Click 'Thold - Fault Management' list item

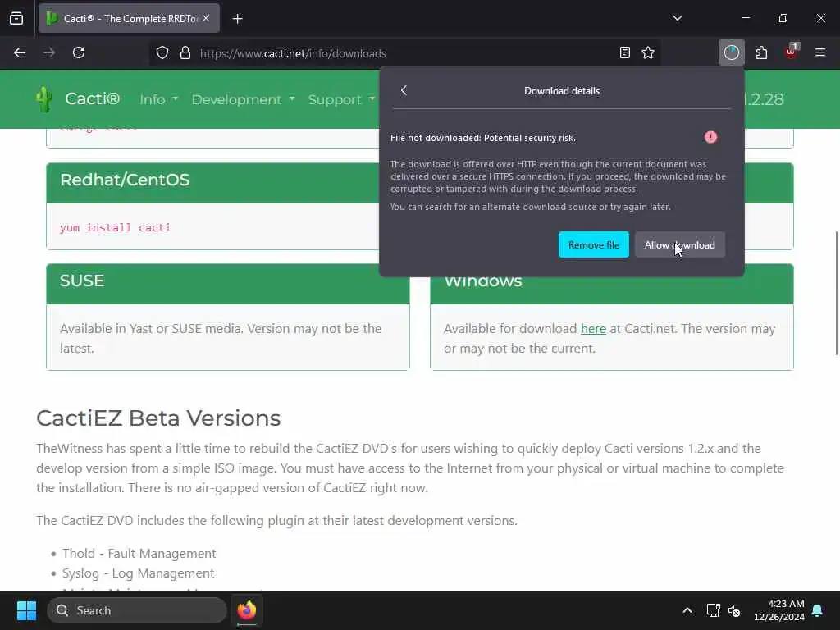[139, 553]
